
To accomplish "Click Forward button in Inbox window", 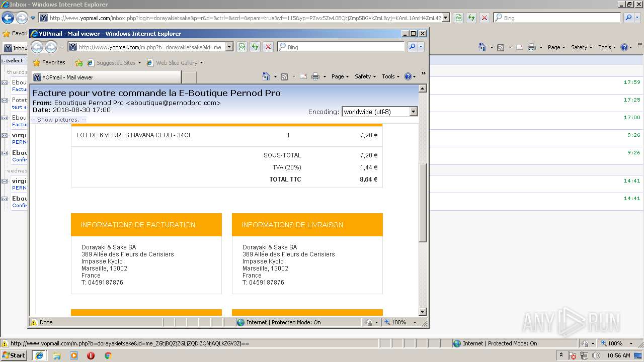I will [21, 18].
